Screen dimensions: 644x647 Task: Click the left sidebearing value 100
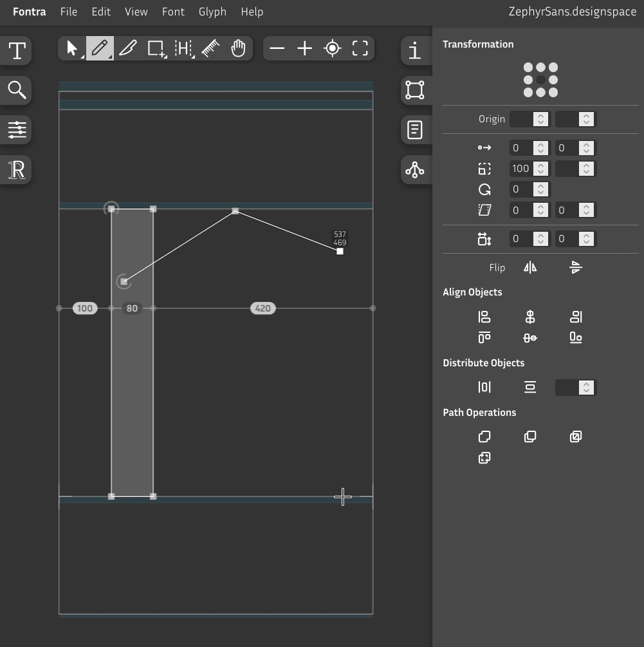click(84, 308)
